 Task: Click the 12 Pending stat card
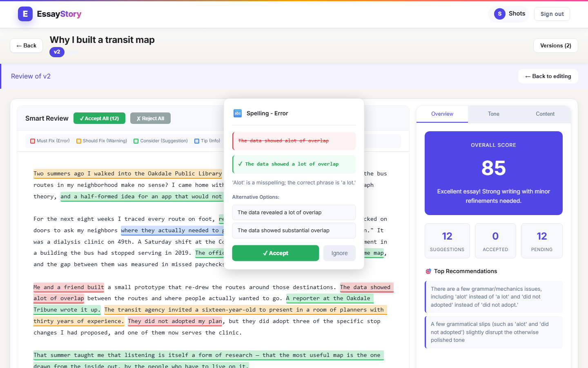pos(542,241)
